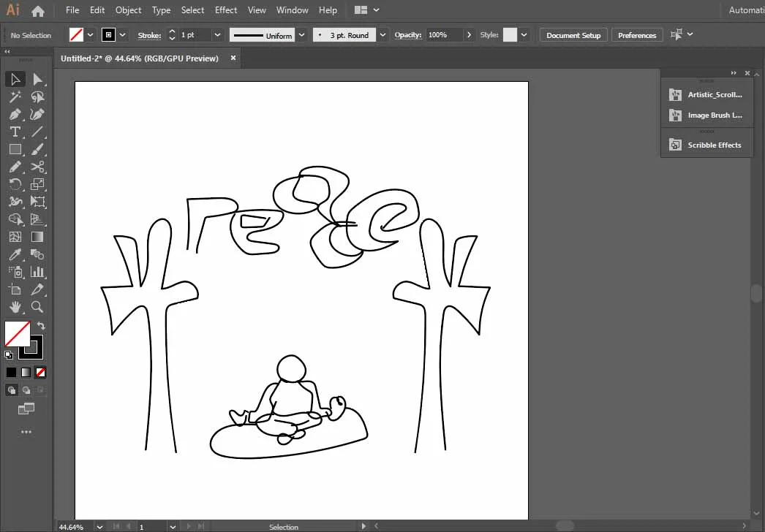Click the Preferences button
The height and width of the screenshot is (532, 765).
[x=637, y=35]
